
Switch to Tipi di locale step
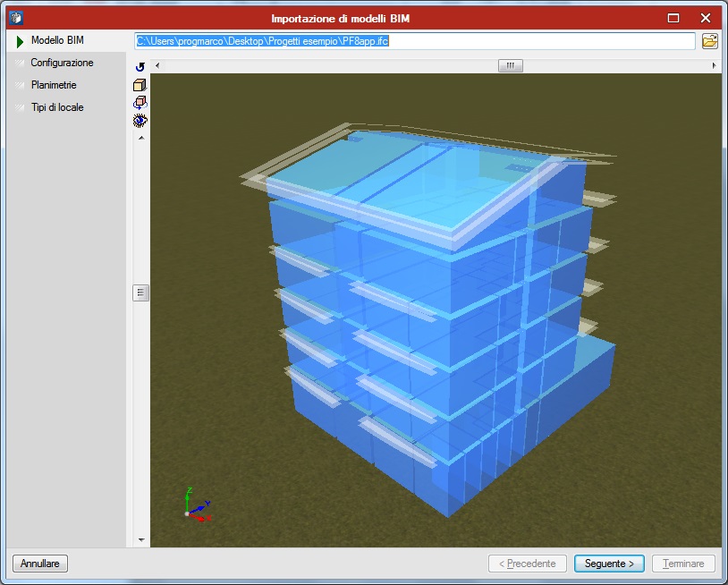57,107
